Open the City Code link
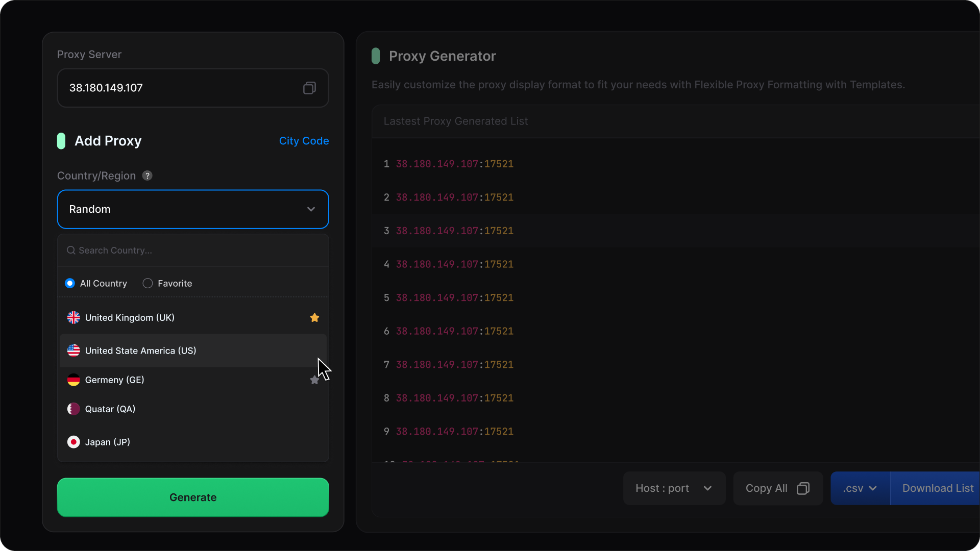980x551 pixels. 304,141
